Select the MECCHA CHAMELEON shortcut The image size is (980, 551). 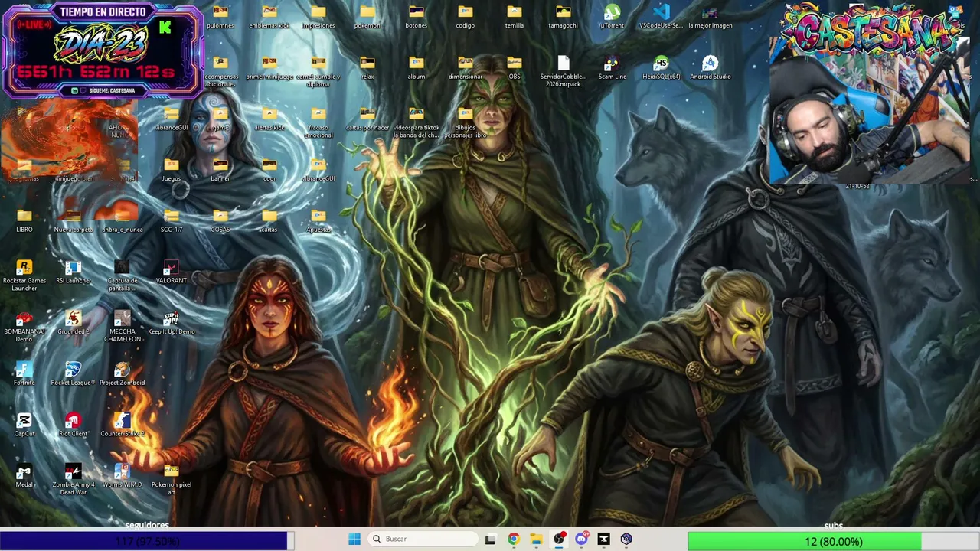tap(122, 327)
